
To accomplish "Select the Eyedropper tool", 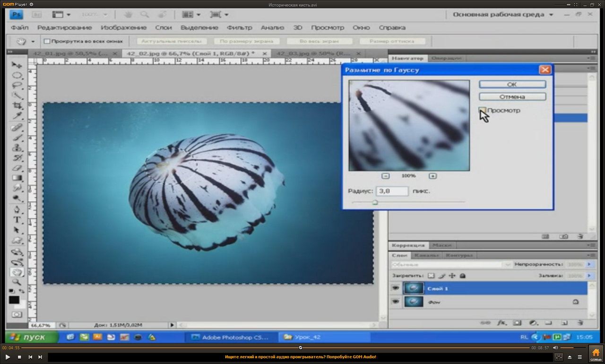I will pyautogui.click(x=17, y=116).
